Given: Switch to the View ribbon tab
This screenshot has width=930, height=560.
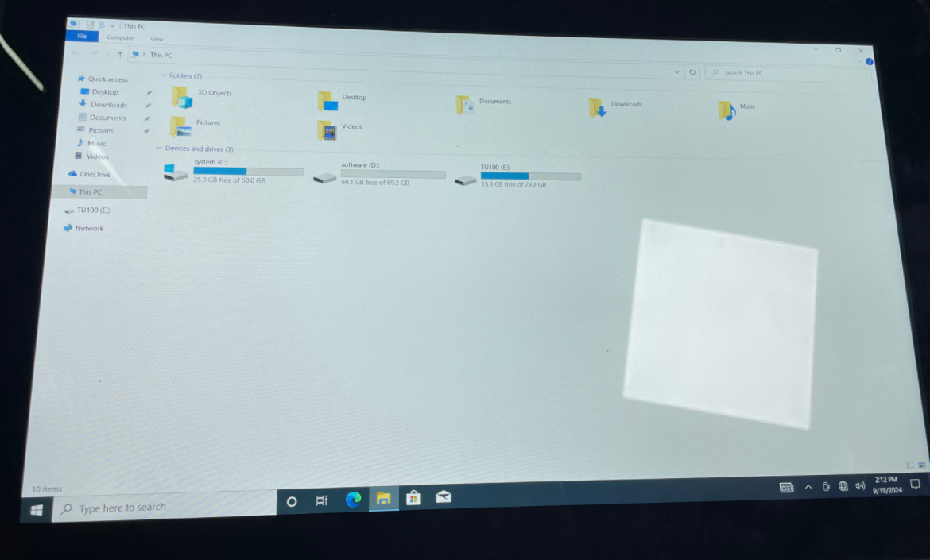Looking at the screenshot, I should tap(157, 39).
